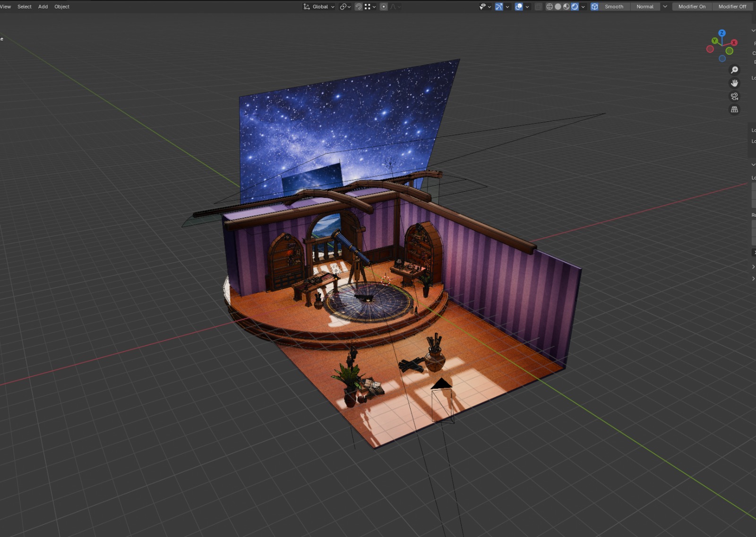The width and height of the screenshot is (756, 537).
Task: Select wireframe viewport shading mode
Action: tap(550, 7)
